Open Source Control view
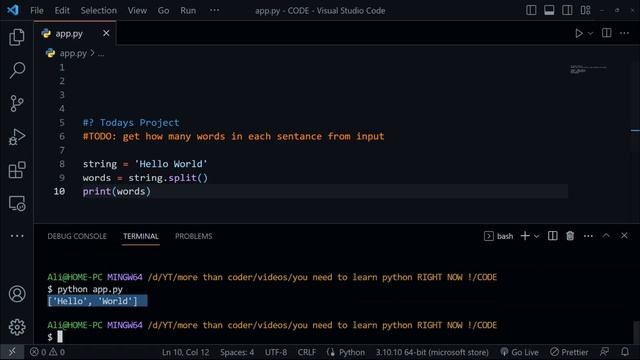The height and width of the screenshot is (360, 640). (17, 103)
